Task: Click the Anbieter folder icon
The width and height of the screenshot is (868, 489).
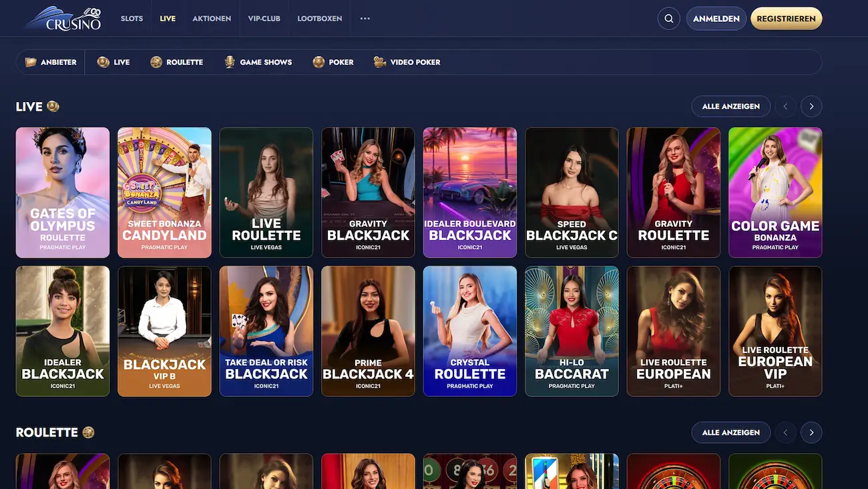Action: [31, 62]
